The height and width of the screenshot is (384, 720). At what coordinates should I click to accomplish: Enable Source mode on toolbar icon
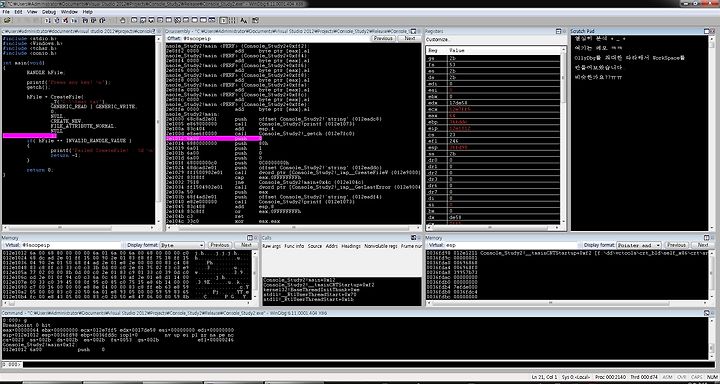point(223,20)
